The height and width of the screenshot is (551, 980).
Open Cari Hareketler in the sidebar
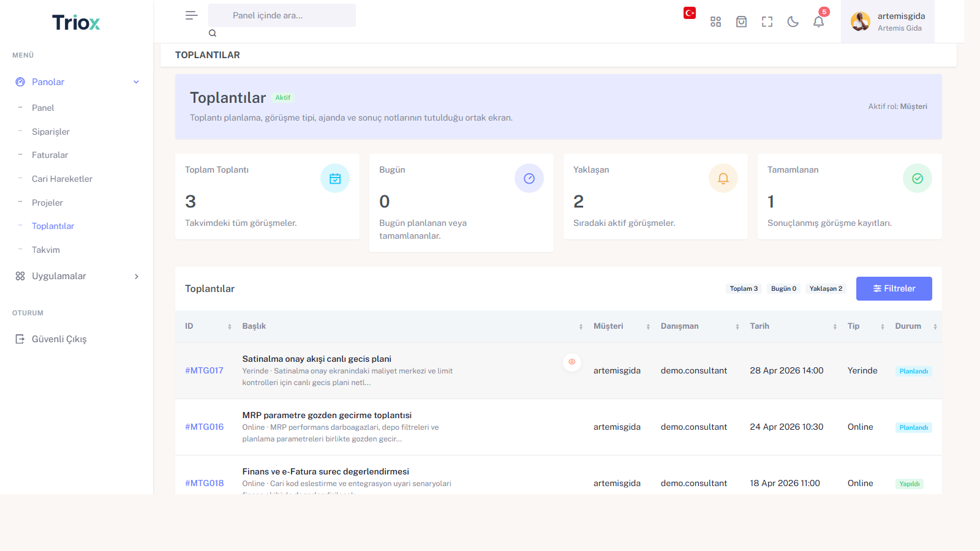(x=62, y=179)
